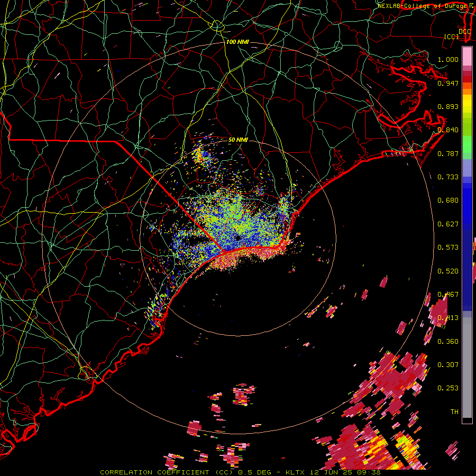Select the 0.627 color scale value
This screenshot has width=476, height=476.
(448, 224)
